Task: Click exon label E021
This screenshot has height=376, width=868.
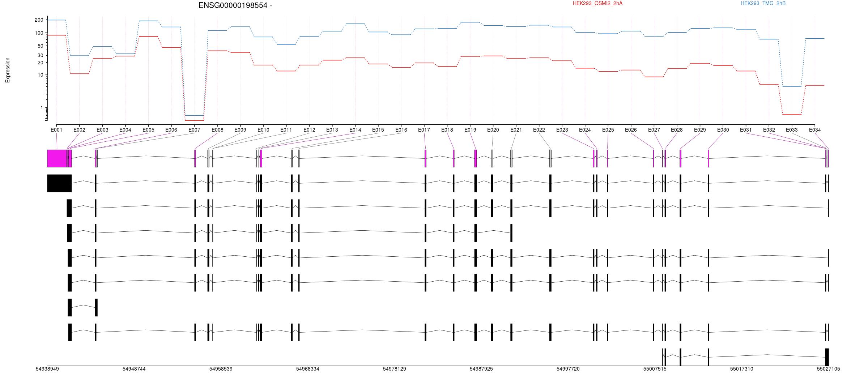Action: pos(516,130)
